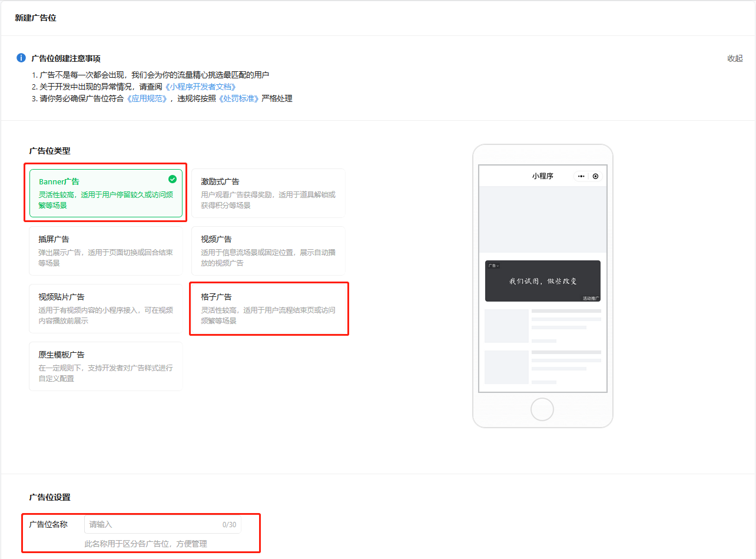Choose the 插屏广告 ad type option
The height and width of the screenshot is (559, 756).
tap(105, 251)
